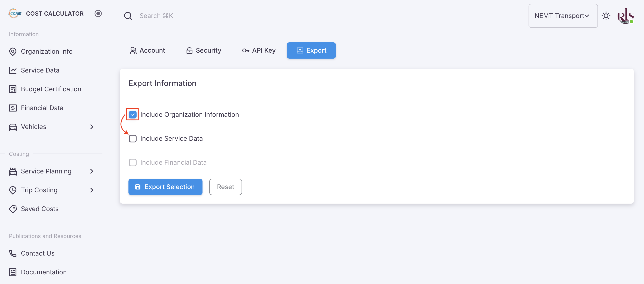Switch to the Security tab
644x284 pixels.
click(x=204, y=50)
